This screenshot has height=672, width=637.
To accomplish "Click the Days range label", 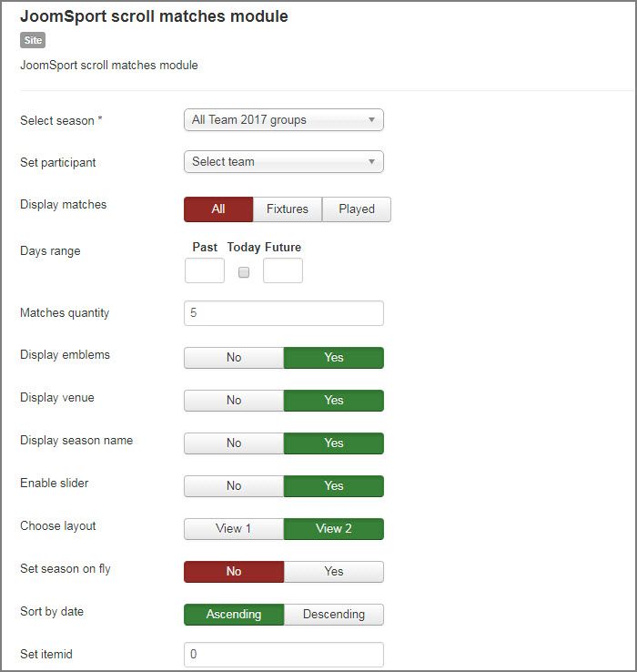I will click(50, 250).
